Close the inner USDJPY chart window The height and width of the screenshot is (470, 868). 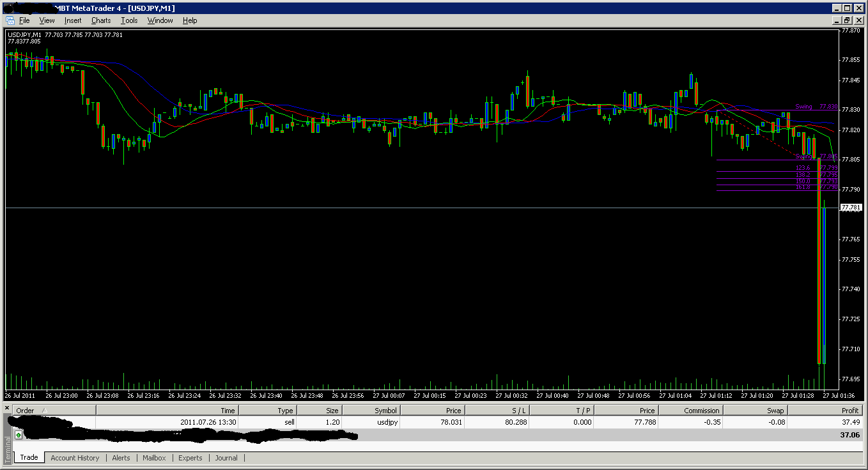pyautogui.click(x=858, y=20)
